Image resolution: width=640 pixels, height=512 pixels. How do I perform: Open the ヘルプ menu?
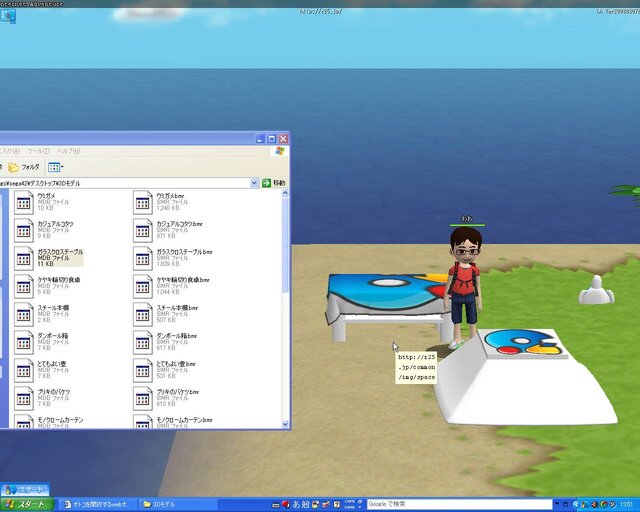(x=68, y=151)
